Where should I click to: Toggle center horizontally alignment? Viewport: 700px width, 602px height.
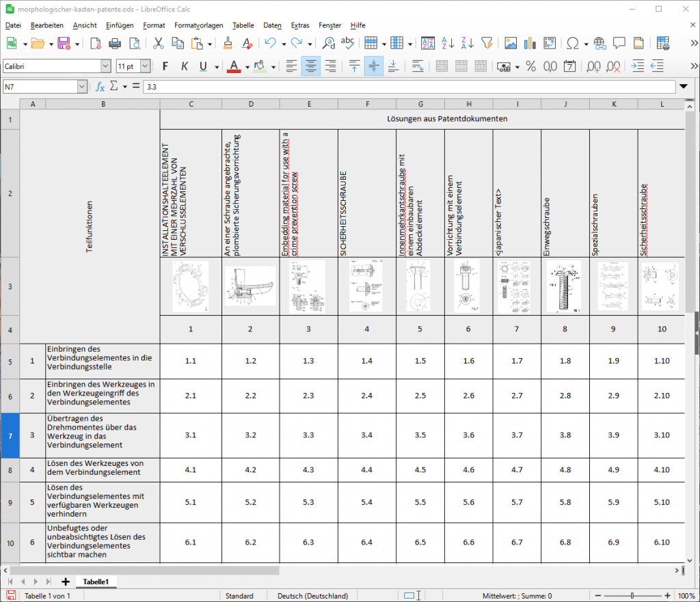(x=311, y=66)
